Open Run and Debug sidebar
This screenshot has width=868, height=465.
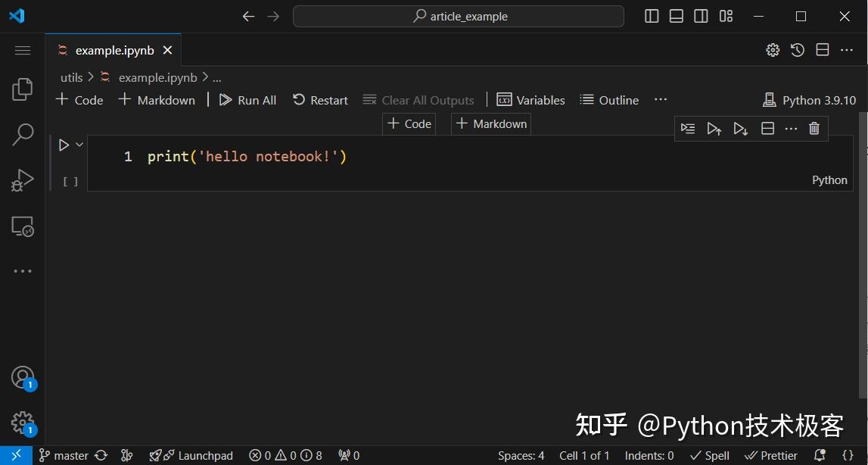pyautogui.click(x=22, y=179)
